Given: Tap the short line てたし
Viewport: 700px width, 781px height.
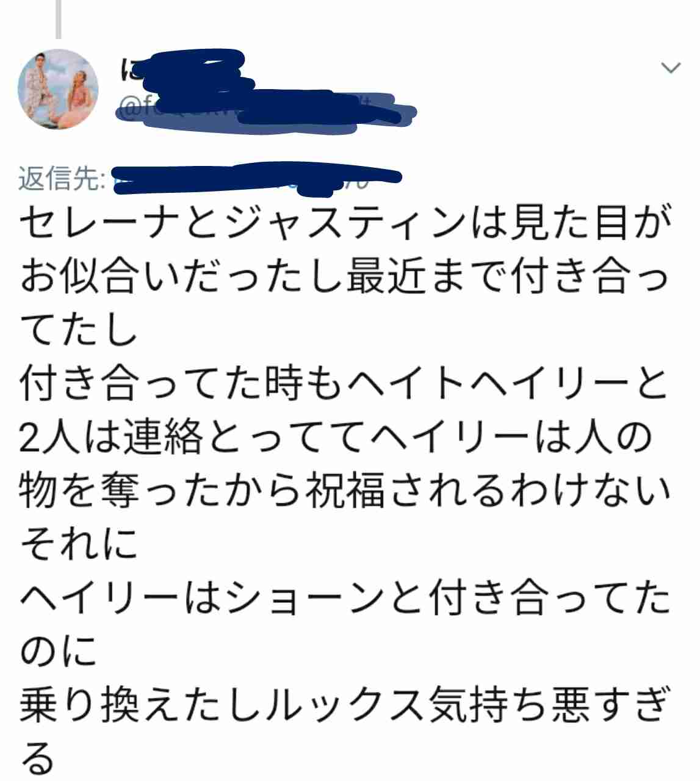Looking at the screenshot, I should [79, 330].
